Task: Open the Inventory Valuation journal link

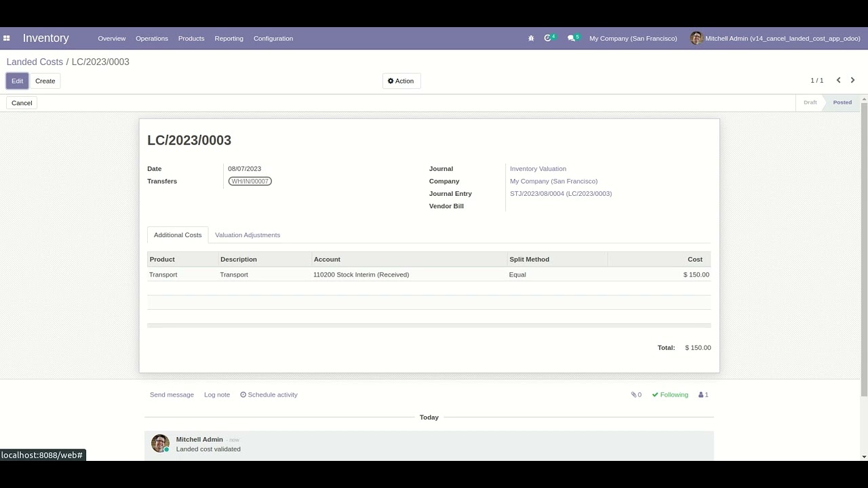Action: pos(538,169)
